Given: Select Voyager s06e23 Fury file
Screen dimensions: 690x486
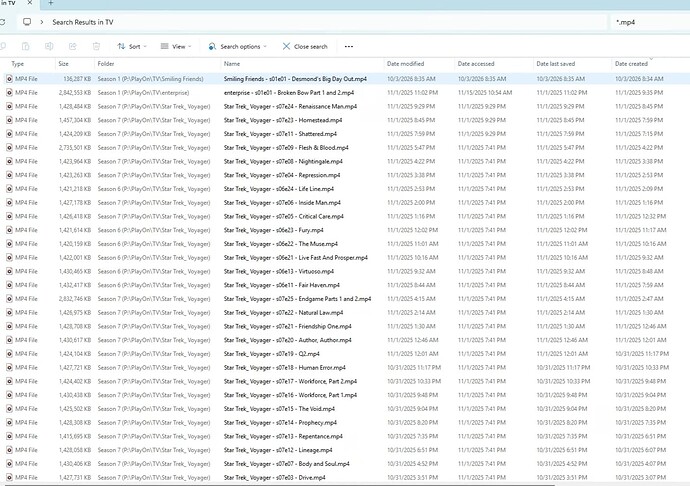Looking at the screenshot, I should click(x=273, y=230).
